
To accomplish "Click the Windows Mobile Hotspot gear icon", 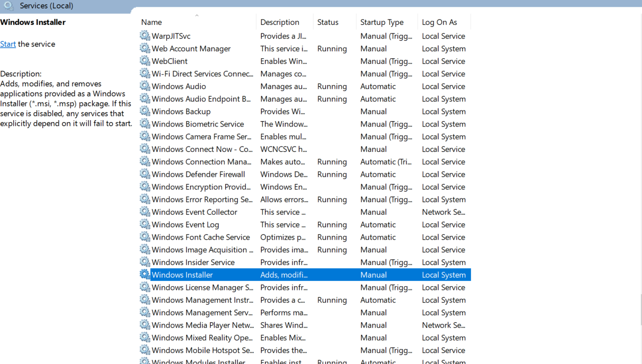I will (x=145, y=350).
